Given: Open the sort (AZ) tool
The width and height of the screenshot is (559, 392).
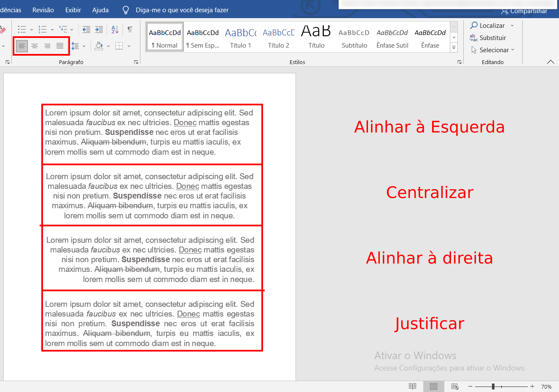Looking at the screenshot, I should (115, 29).
